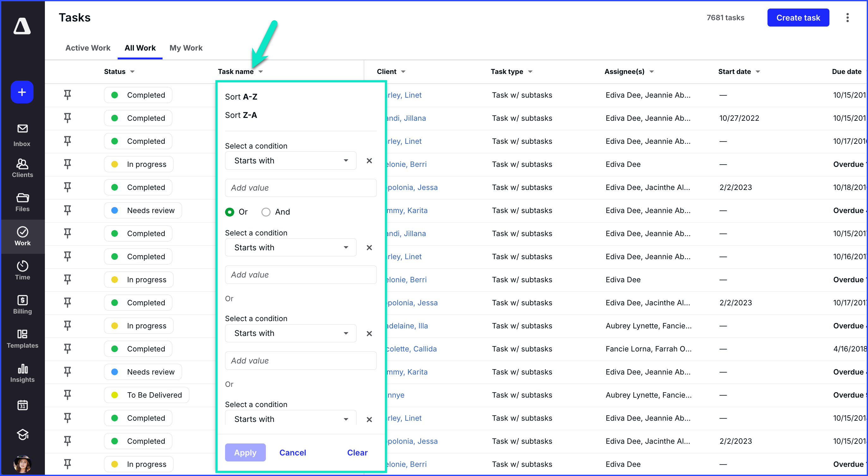Screen dimensions: 868x476
Task: Pin the first In progress task row
Action: coord(67,164)
